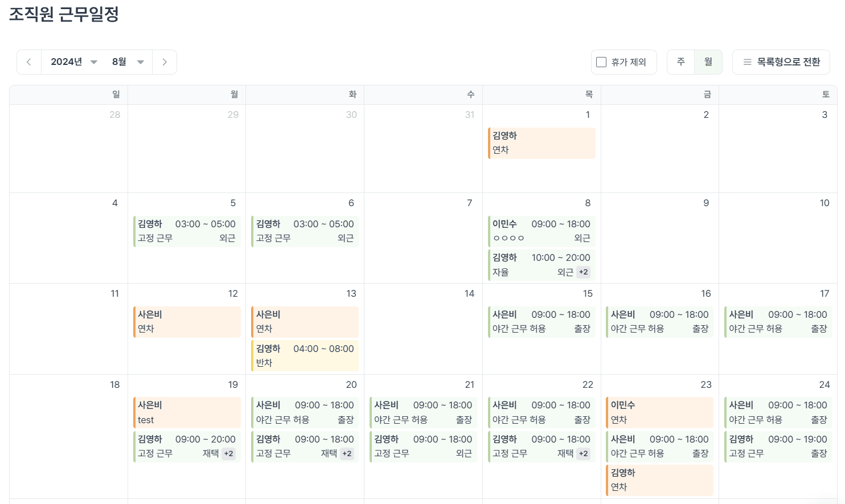Open 이민수's 09:00~18:00 외근 event on August 8
845x504 pixels.
point(541,231)
